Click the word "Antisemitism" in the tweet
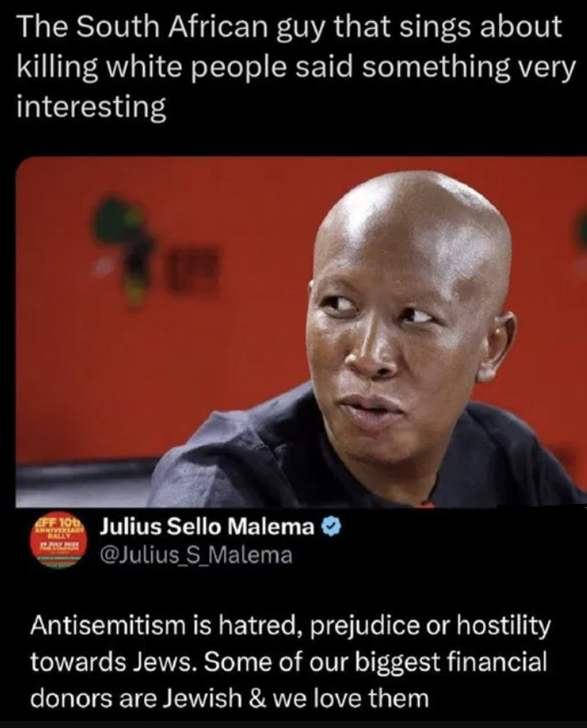587x728 pixels. [107, 626]
